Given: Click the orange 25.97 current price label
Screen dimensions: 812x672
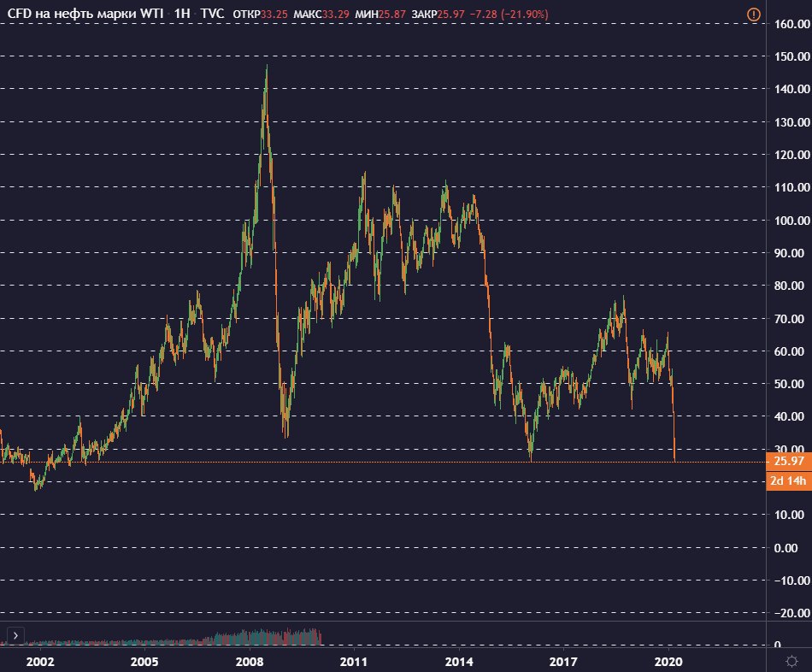Looking at the screenshot, I should tap(789, 461).
